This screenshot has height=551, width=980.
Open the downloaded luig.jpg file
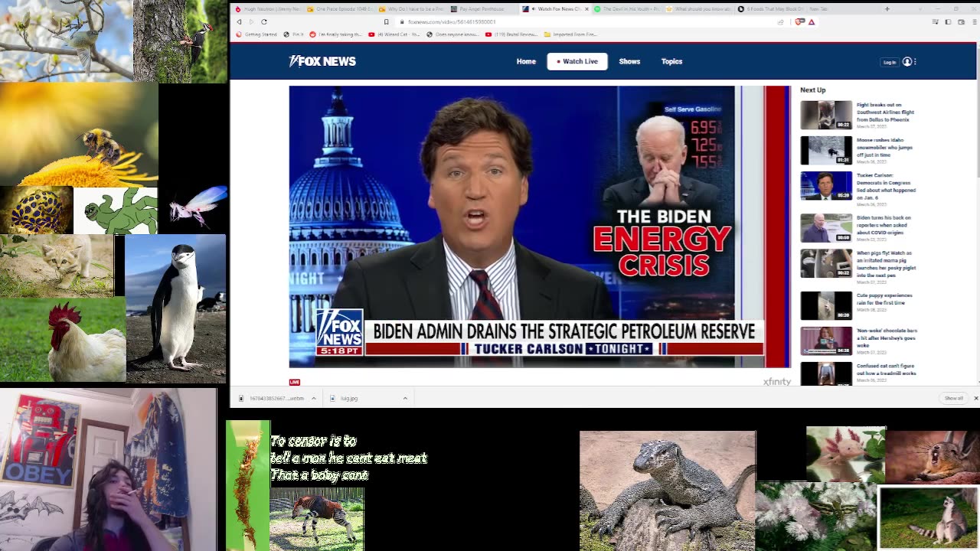pyautogui.click(x=349, y=398)
